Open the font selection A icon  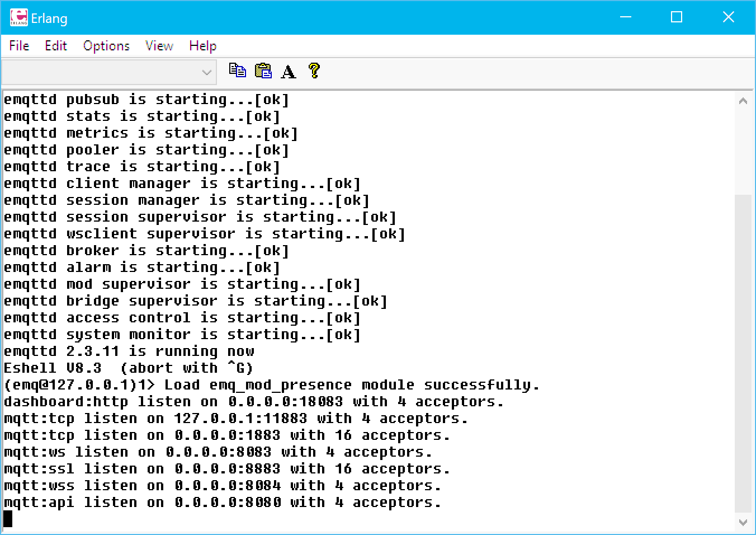point(289,71)
